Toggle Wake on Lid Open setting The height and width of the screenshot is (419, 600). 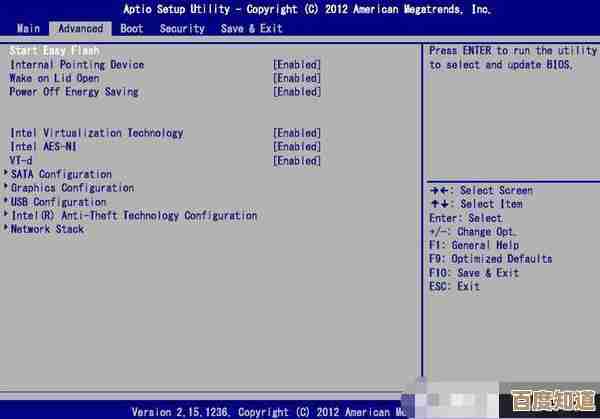(296, 78)
